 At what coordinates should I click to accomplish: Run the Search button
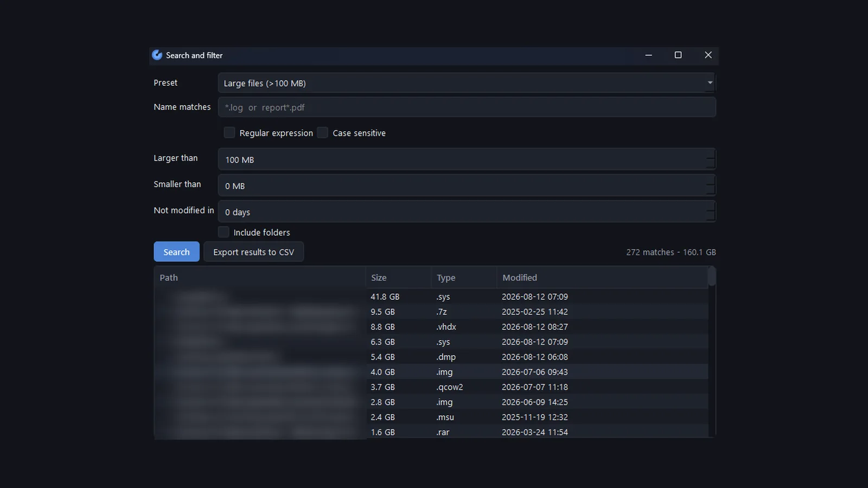(x=176, y=252)
